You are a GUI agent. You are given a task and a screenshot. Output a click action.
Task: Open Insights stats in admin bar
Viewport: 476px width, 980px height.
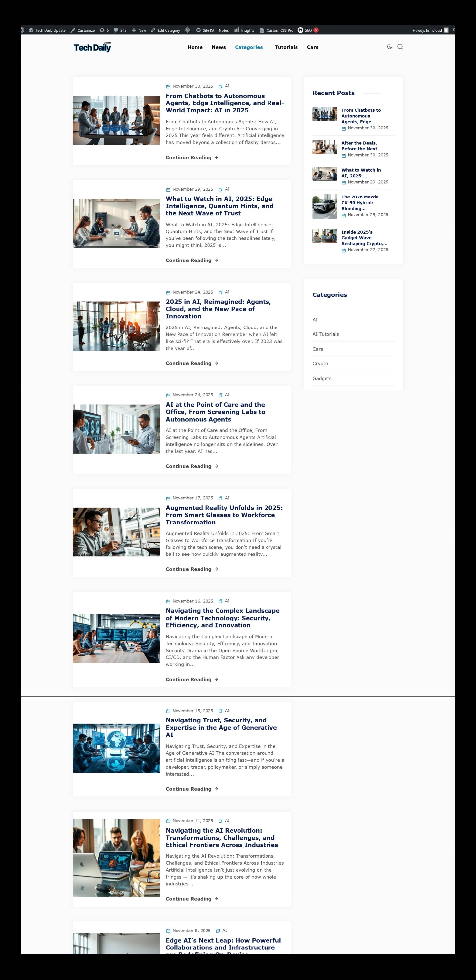point(244,30)
